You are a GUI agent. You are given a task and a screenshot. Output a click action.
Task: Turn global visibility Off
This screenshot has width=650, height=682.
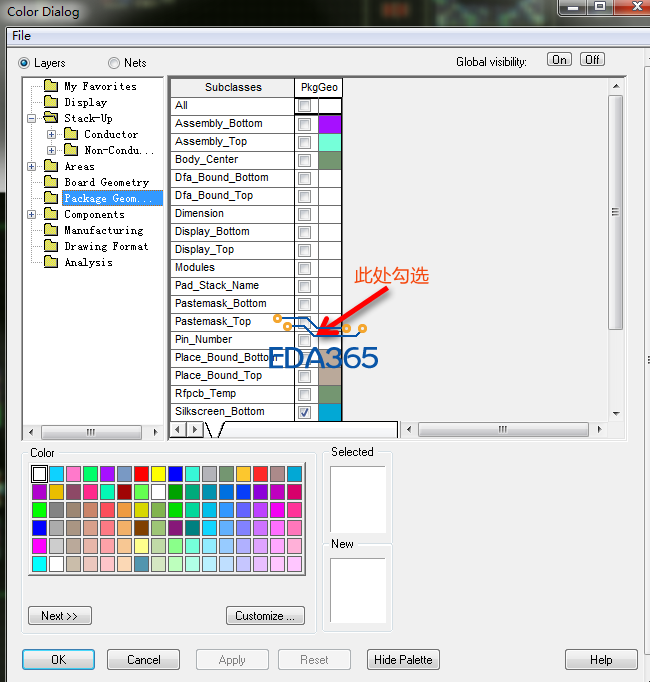[592, 60]
